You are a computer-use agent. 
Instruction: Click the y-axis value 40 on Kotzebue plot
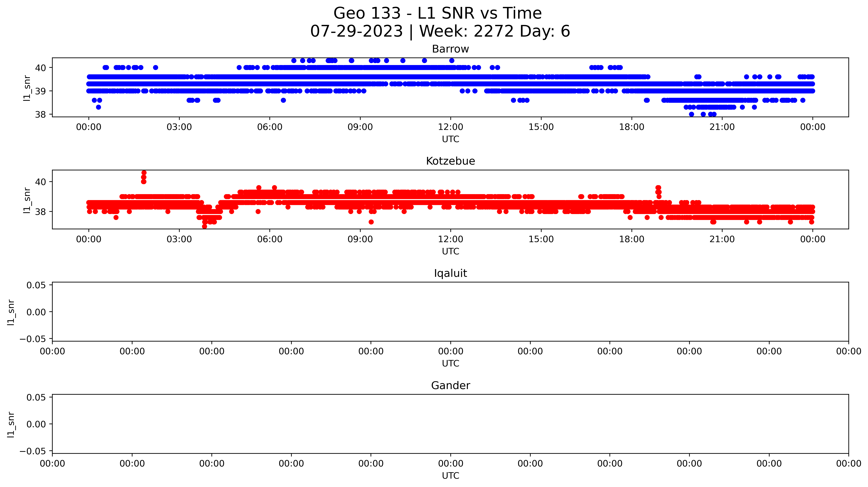coord(40,182)
